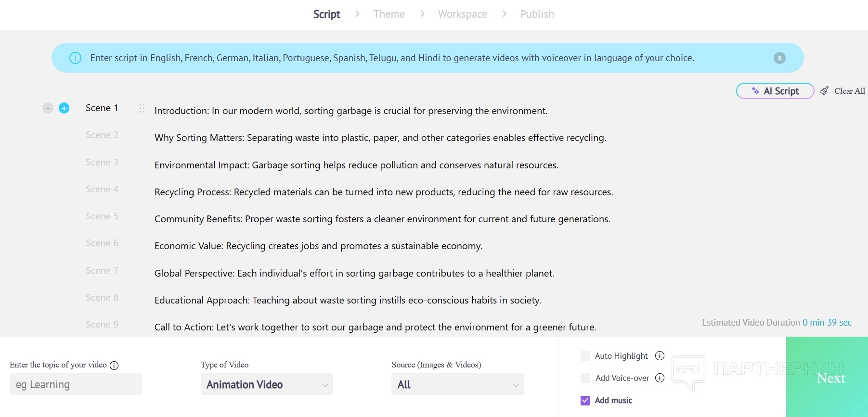Dismiss the language info banner
868x417 pixels.
coord(779,58)
